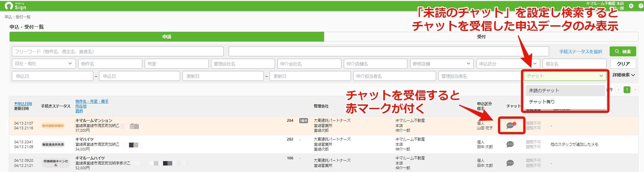Click room number 202
The height and width of the screenshot is (172, 644).
pos(290,139)
